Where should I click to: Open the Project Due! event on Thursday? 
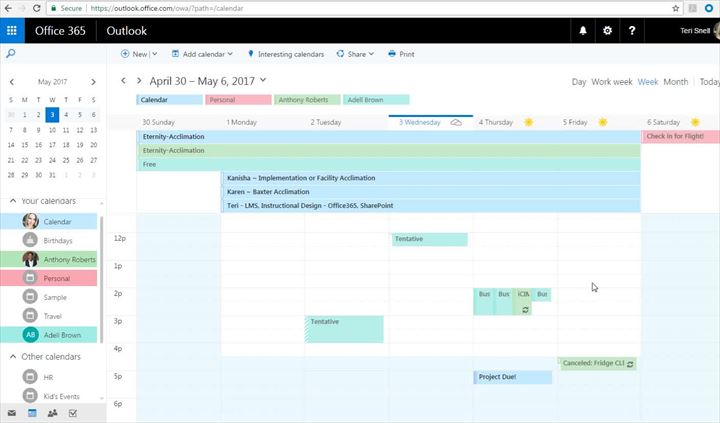click(512, 377)
